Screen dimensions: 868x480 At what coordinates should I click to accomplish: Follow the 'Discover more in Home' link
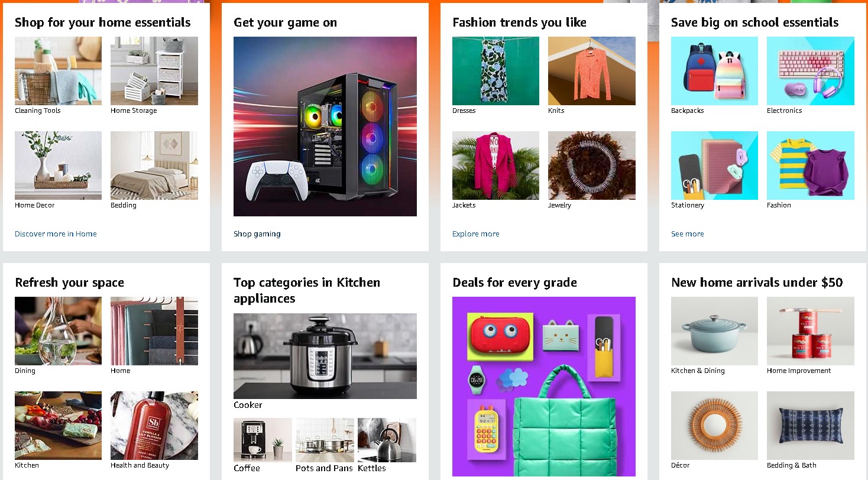tap(56, 234)
